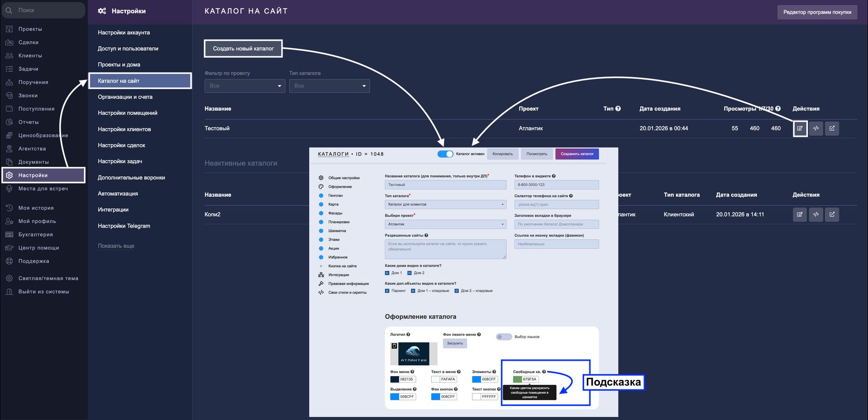Open Отчеты in left sidebar
Screen dimensions: 868x420
point(28,122)
